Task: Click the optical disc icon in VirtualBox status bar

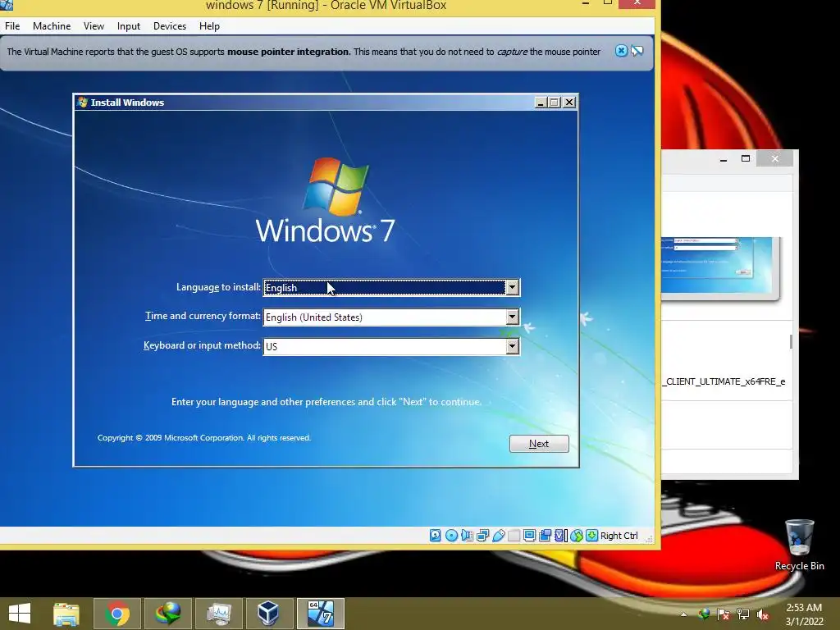Action: [x=451, y=535]
